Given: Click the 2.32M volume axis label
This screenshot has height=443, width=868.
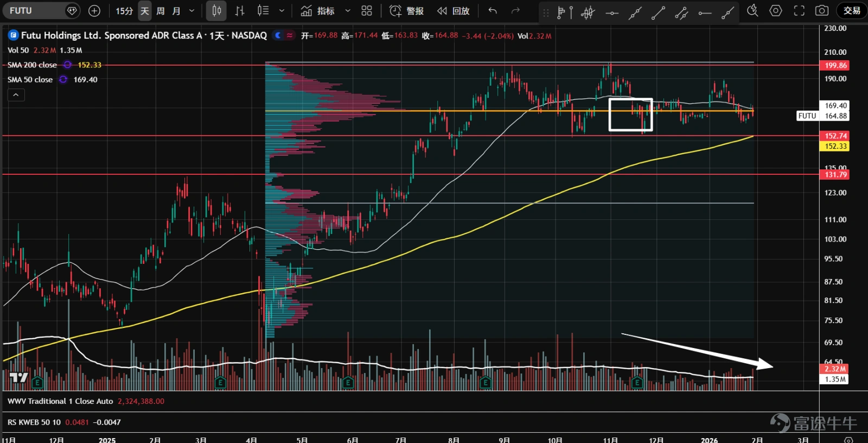Looking at the screenshot, I should [835, 369].
